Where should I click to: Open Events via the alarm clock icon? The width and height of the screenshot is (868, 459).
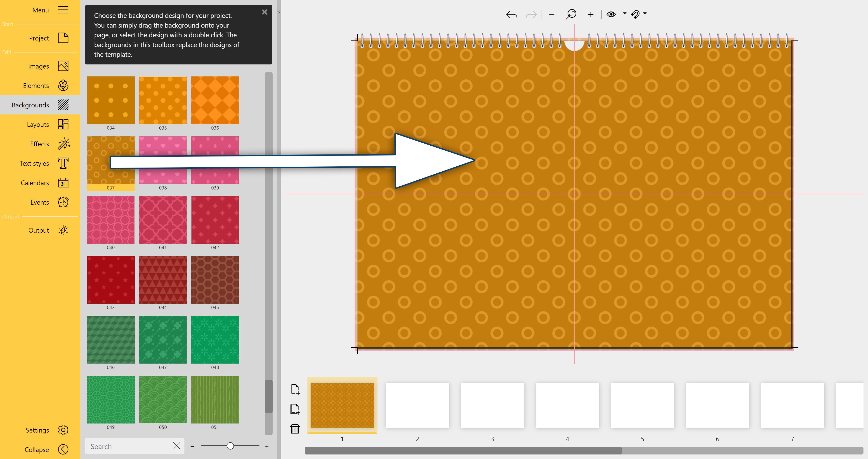63,202
